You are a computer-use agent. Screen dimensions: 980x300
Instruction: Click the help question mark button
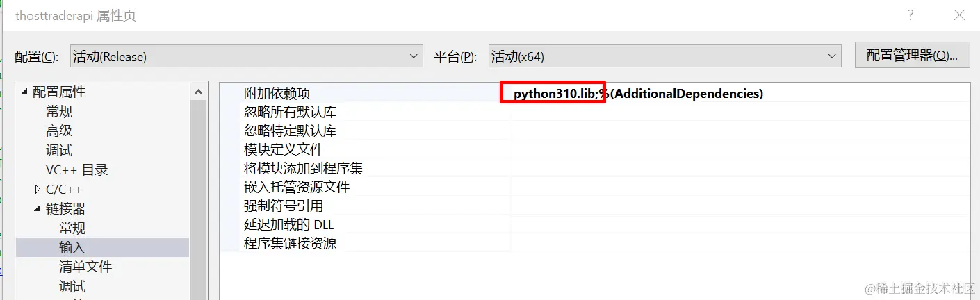pyautogui.click(x=910, y=15)
